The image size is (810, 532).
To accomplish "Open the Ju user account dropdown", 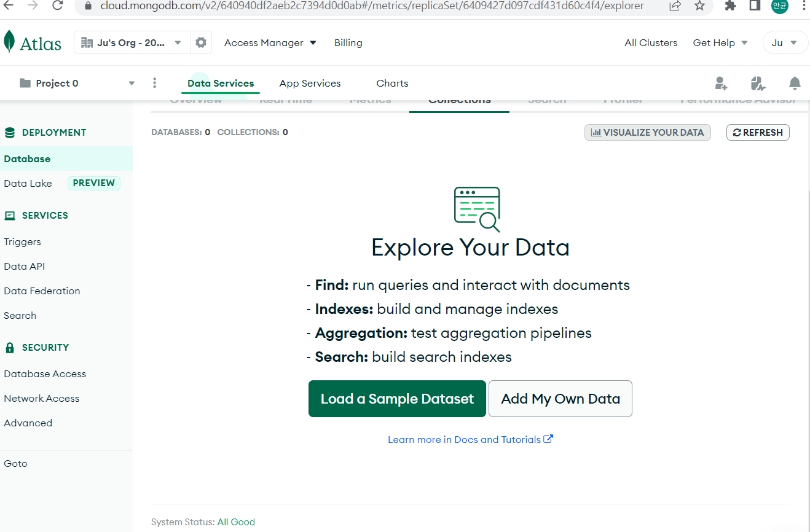I will (x=785, y=43).
